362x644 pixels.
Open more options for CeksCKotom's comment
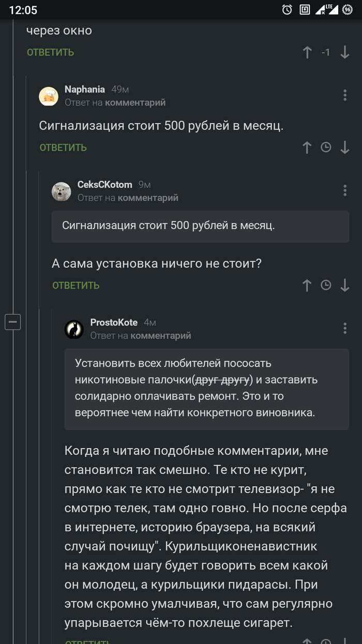(345, 191)
